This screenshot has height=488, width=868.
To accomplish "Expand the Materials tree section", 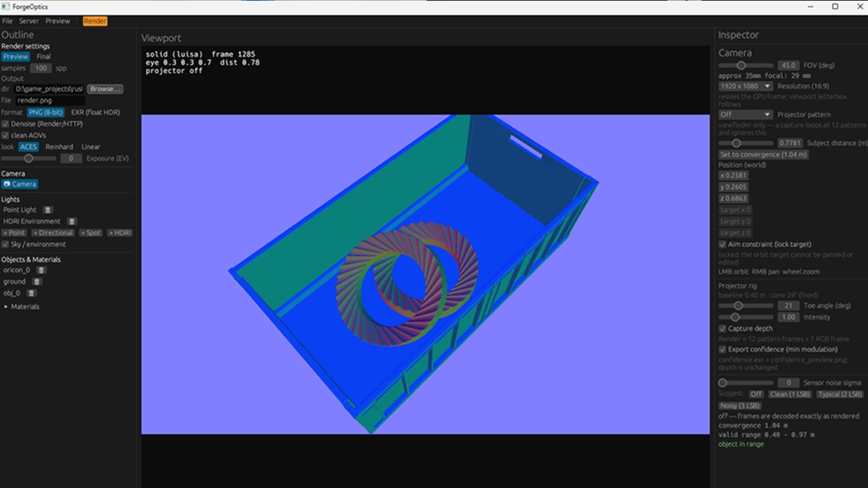I will [x=6, y=307].
